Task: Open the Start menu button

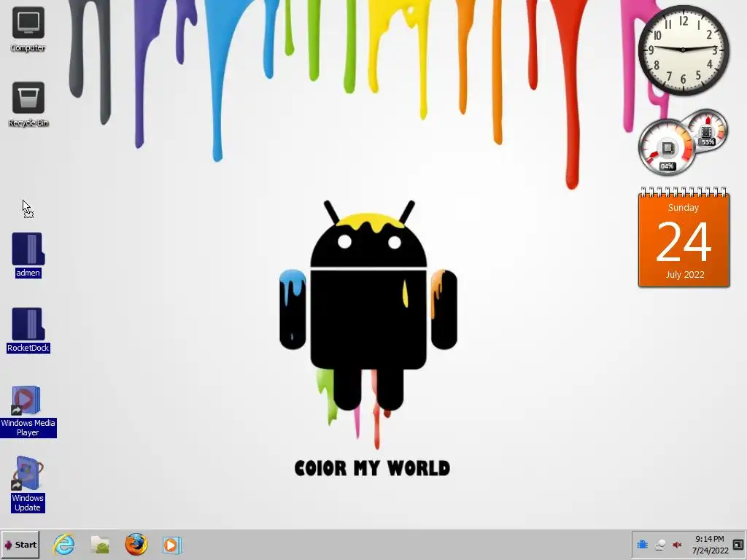Action: [20, 545]
